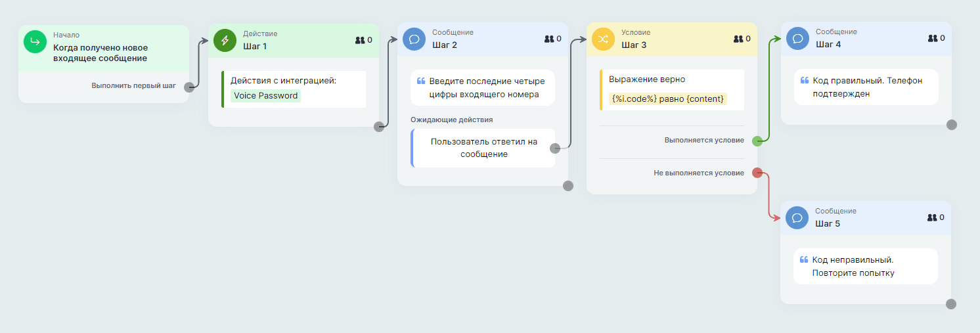The width and height of the screenshot is (980, 333).
Task: Select the 'Когда получено новое входящее сообщение' trigger title
Action: 100,53
